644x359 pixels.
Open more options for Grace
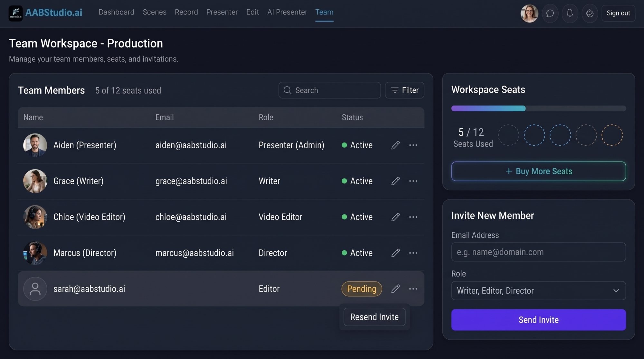413,181
